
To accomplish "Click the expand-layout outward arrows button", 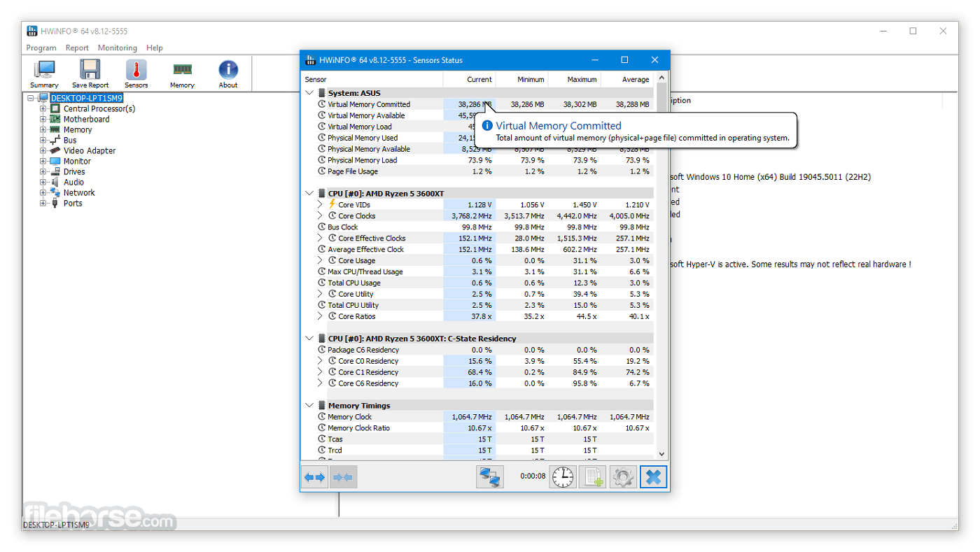I will (315, 477).
